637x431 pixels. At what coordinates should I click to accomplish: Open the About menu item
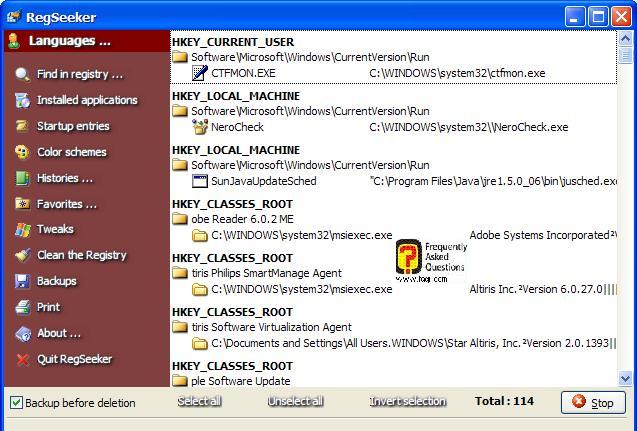[58, 334]
